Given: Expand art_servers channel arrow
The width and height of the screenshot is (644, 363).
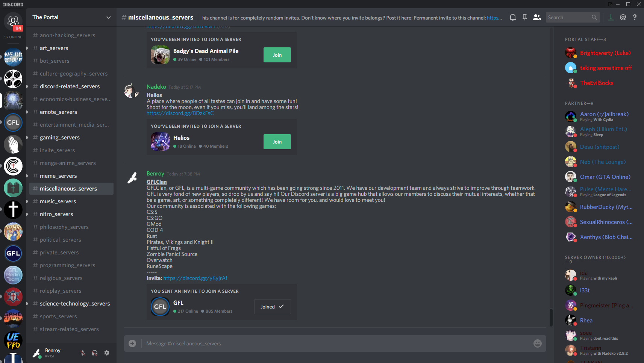Looking at the screenshot, I should (x=27, y=48).
